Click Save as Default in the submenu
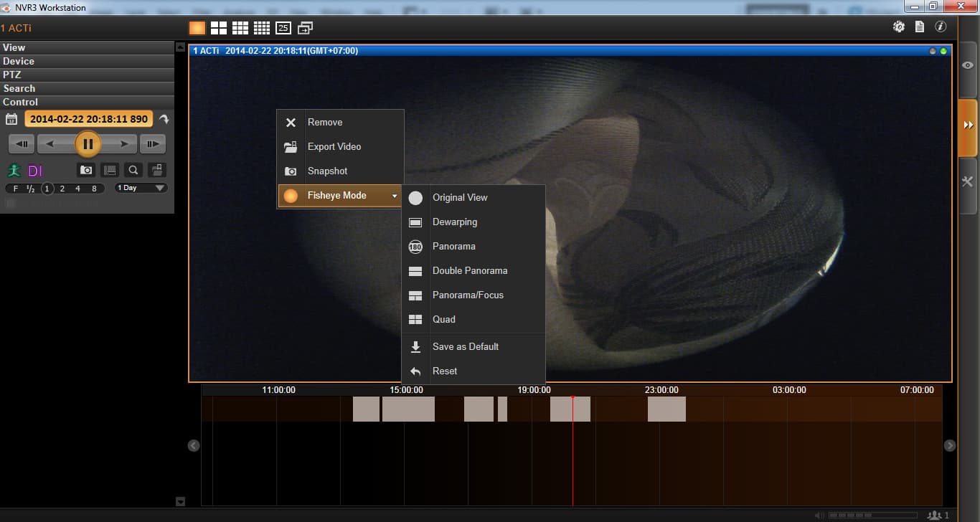 click(465, 347)
